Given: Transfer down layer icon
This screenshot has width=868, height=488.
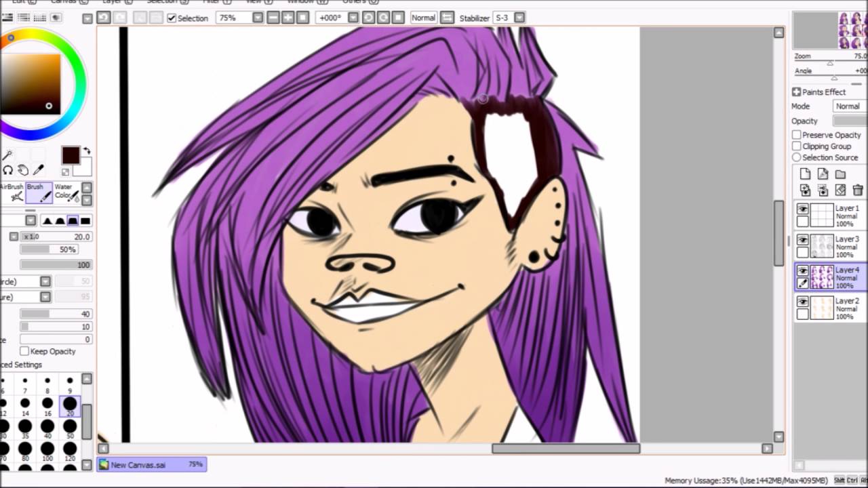Looking at the screenshot, I should click(x=805, y=190).
